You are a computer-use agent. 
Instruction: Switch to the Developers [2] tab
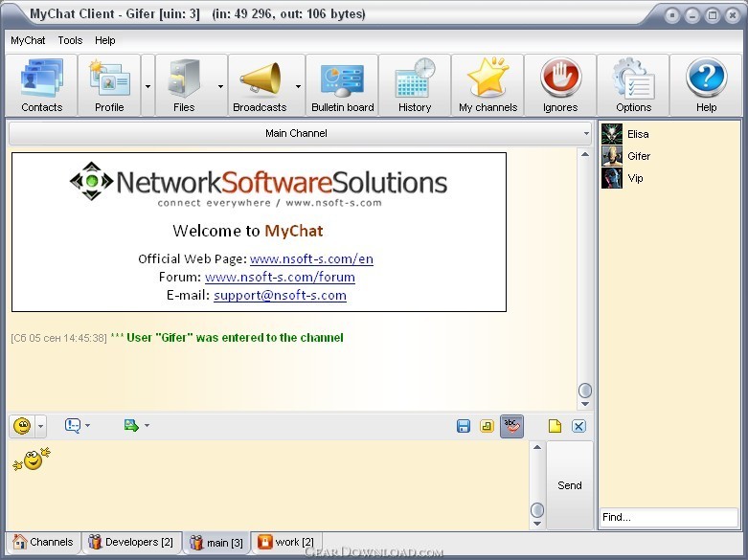click(x=131, y=542)
